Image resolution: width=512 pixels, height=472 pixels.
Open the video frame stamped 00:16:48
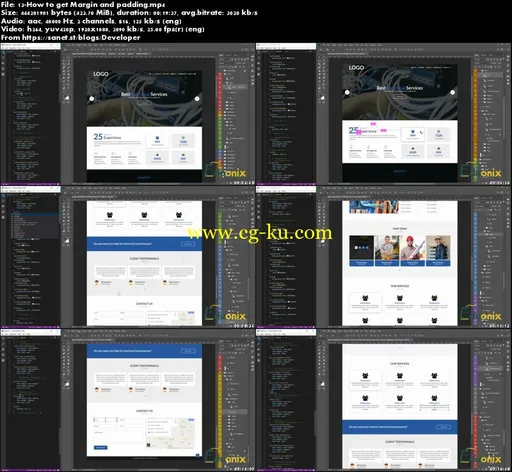[384, 400]
